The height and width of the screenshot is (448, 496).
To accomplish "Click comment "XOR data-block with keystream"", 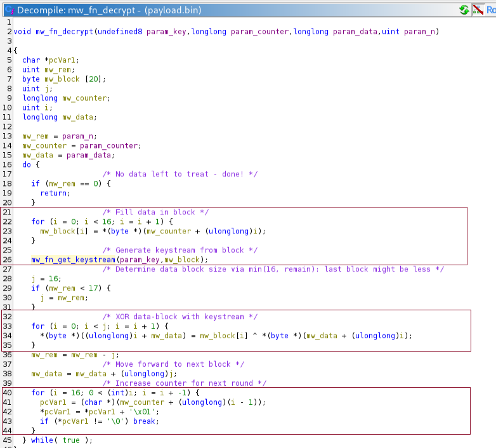I will point(179,317).
